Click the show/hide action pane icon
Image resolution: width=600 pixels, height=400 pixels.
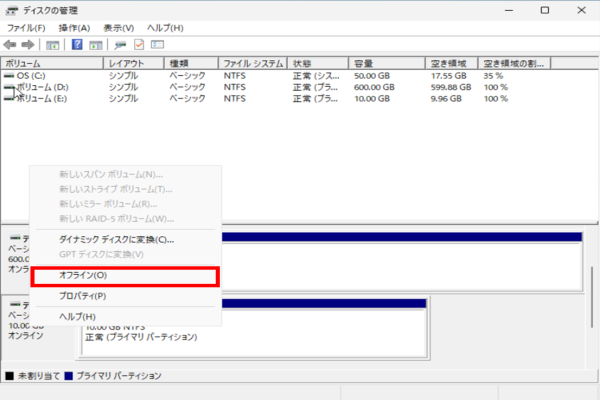96,45
